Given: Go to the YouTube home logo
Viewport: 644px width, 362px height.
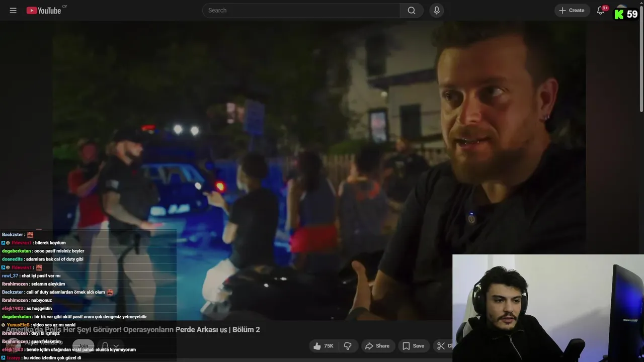Looking at the screenshot, I should 44,11.
